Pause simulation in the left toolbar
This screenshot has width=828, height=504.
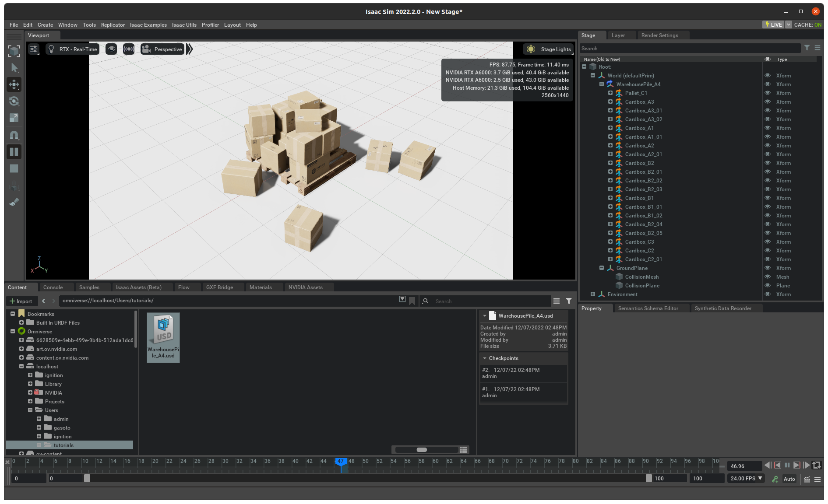[14, 152]
